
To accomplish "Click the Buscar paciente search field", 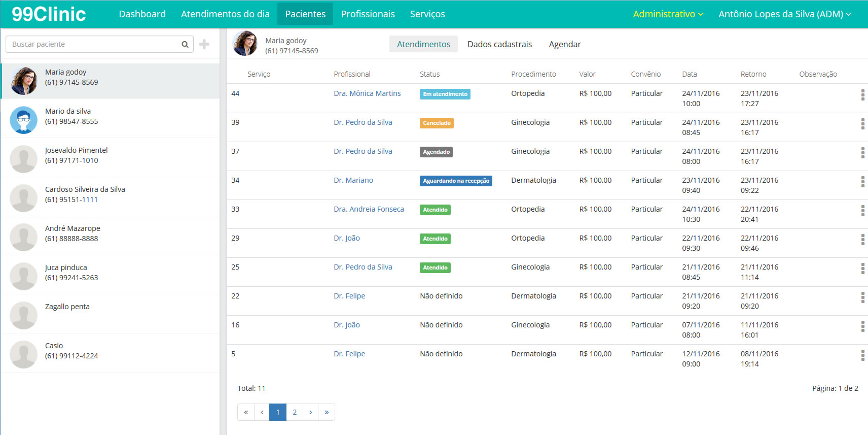I will [94, 44].
